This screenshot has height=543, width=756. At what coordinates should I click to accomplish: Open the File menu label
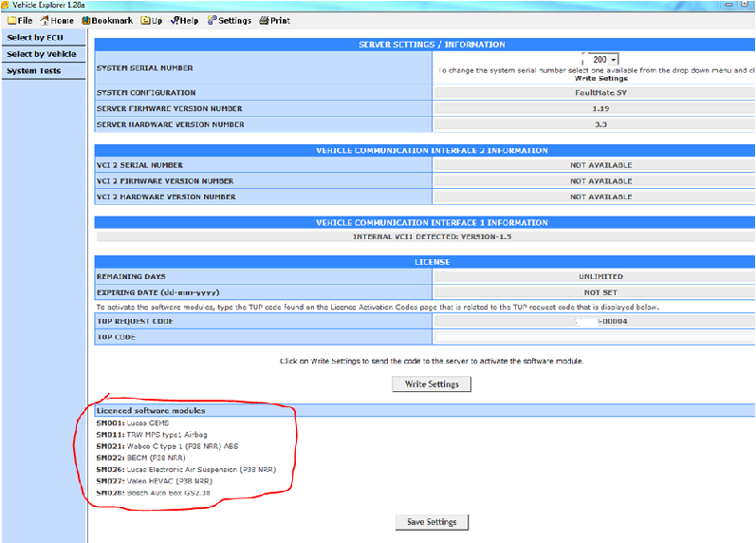click(x=26, y=20)
